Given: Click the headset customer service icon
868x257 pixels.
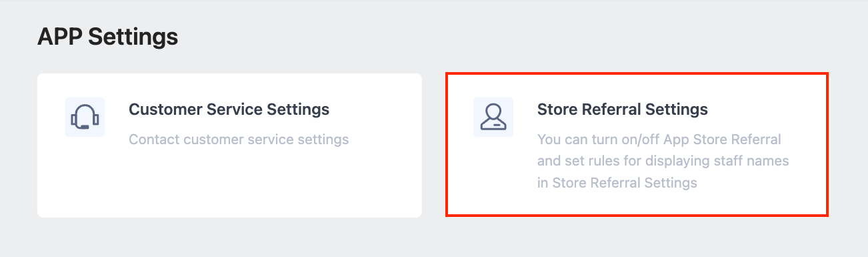Looking at the screenshot, I should point(85,117).
